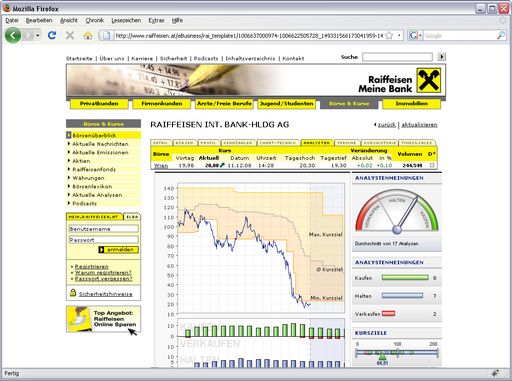Click the page icon in address bar
Viewport: 512px width, 381px height.
pos(106,35)
